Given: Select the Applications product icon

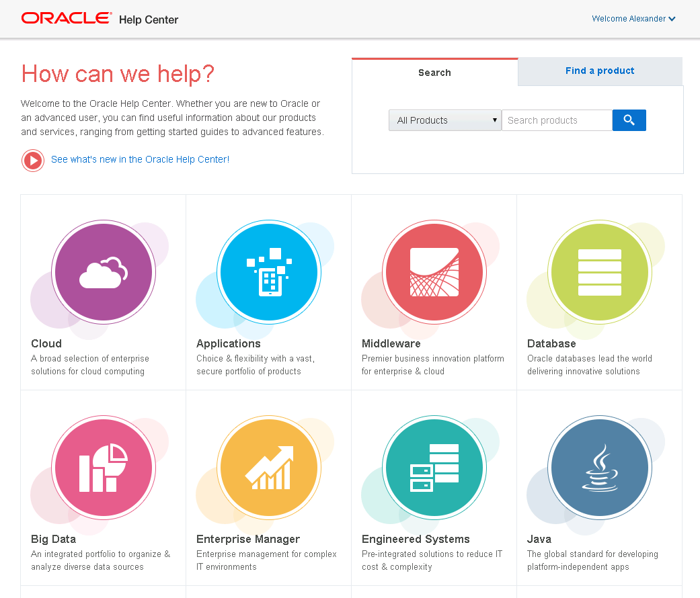Looking at the screenshot, I should coord(268,271).
